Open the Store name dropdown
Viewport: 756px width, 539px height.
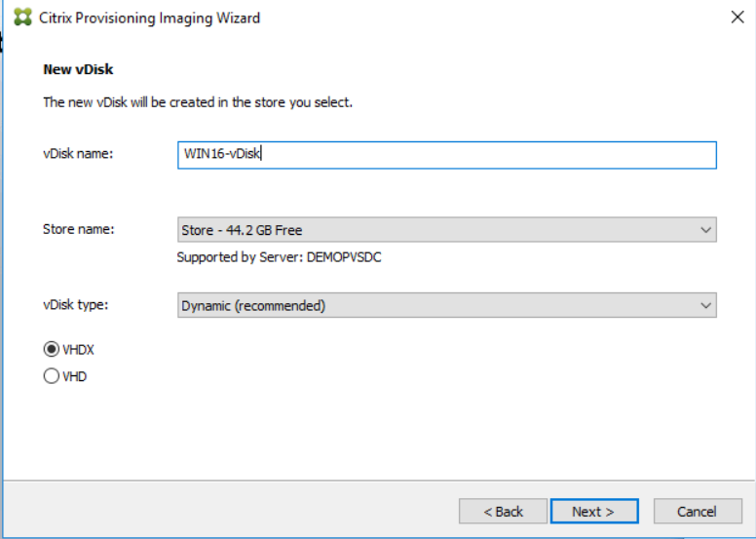click(x=447, y=230)
